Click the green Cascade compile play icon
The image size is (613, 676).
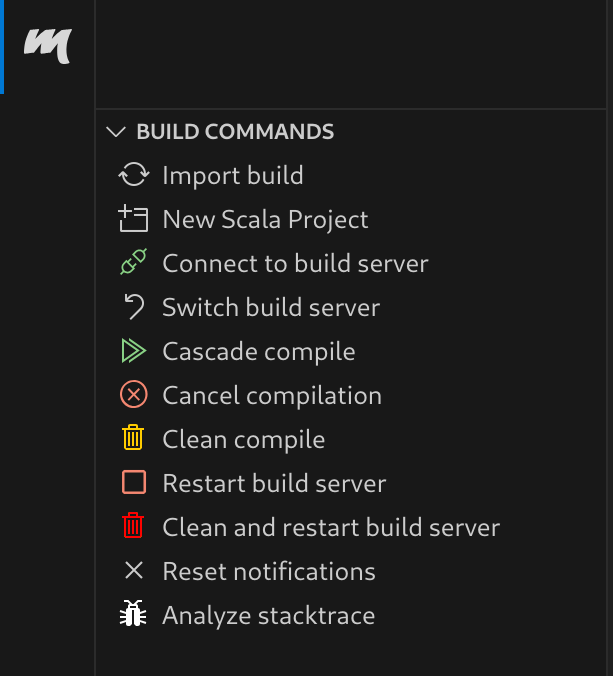coord(133,352)
